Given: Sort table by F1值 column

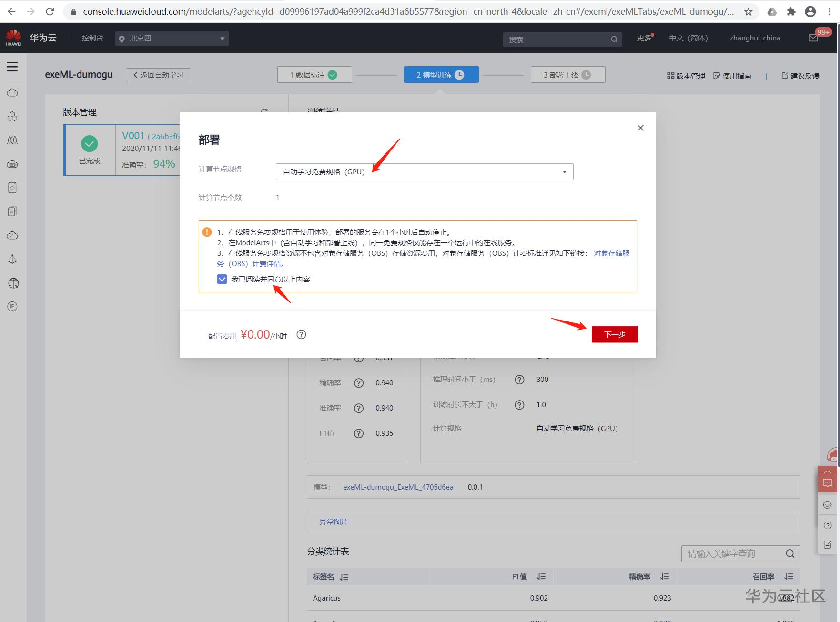Looking at the screenshot, I should (x=541, y=577).
